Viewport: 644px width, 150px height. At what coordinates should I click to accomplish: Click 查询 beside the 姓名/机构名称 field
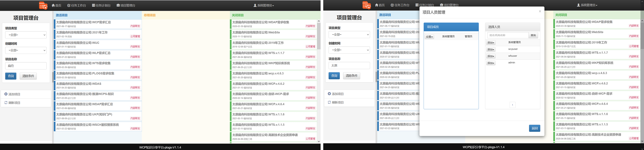coord(533,35)
